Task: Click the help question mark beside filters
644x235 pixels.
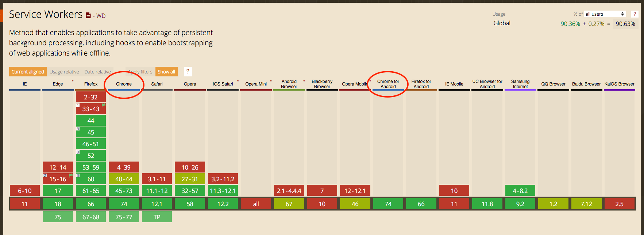Action: (188, 72)
